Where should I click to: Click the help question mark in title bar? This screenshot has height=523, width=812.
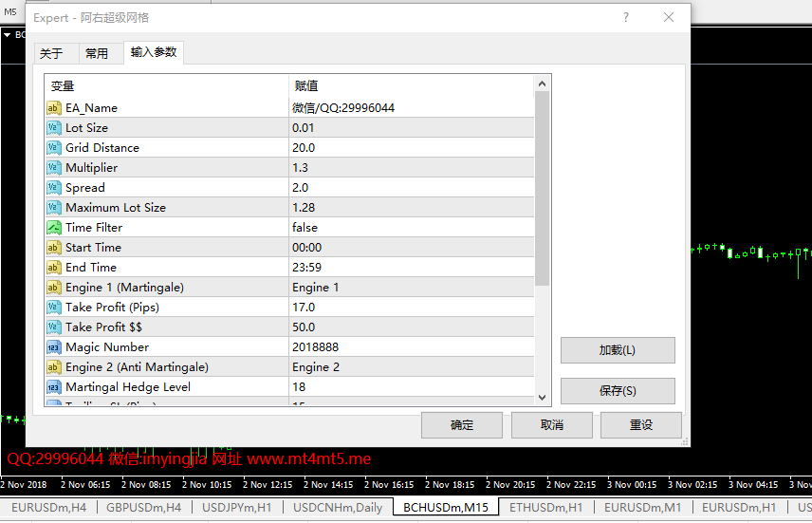626,18
